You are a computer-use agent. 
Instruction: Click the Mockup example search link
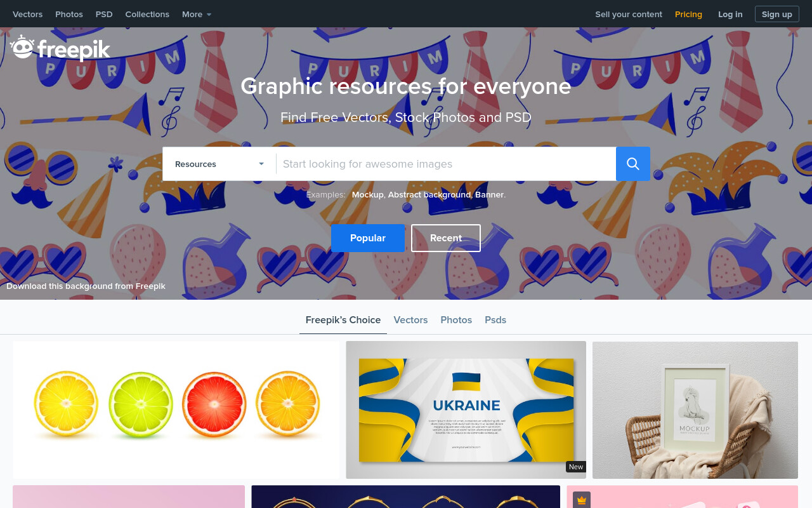[x=368, y=195]
